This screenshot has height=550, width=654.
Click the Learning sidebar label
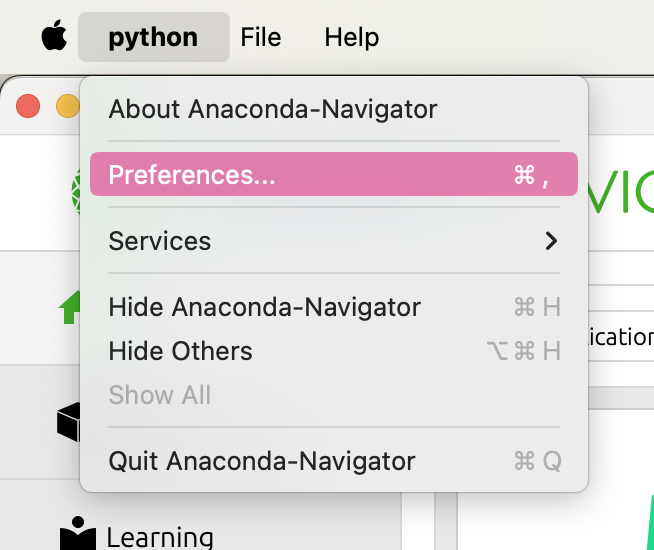coord(160,537)
